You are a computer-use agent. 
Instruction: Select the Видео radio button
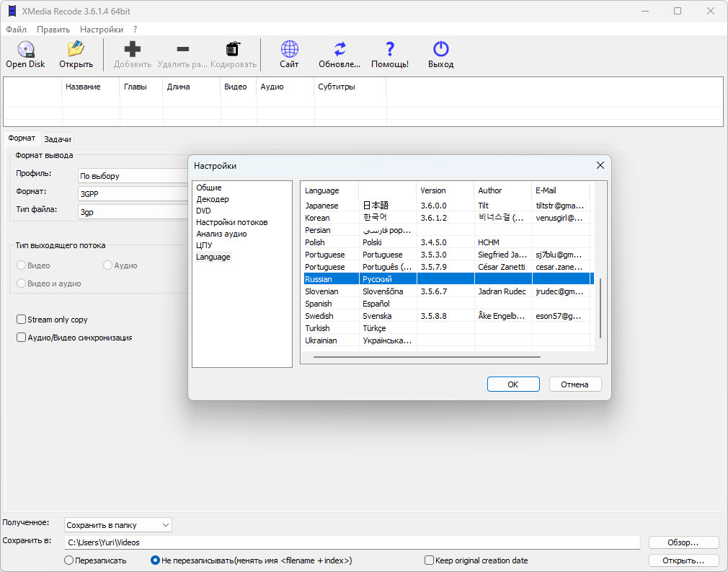point(21,265)
